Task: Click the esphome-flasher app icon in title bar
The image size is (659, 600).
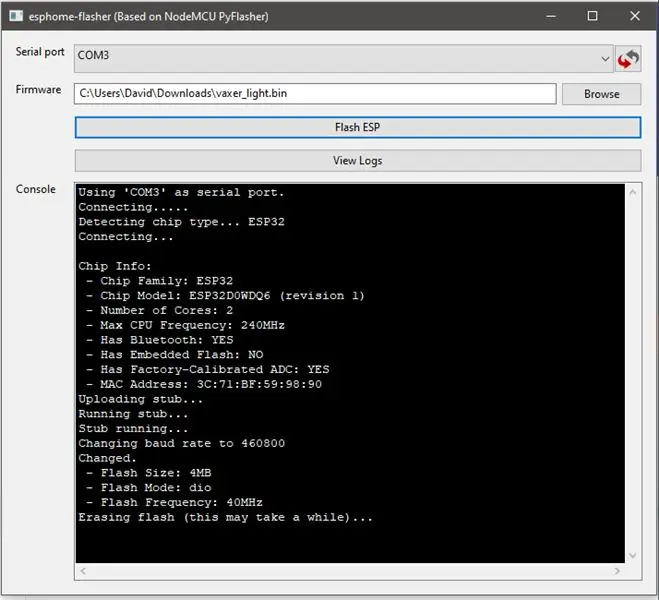Action: (16, 16)
